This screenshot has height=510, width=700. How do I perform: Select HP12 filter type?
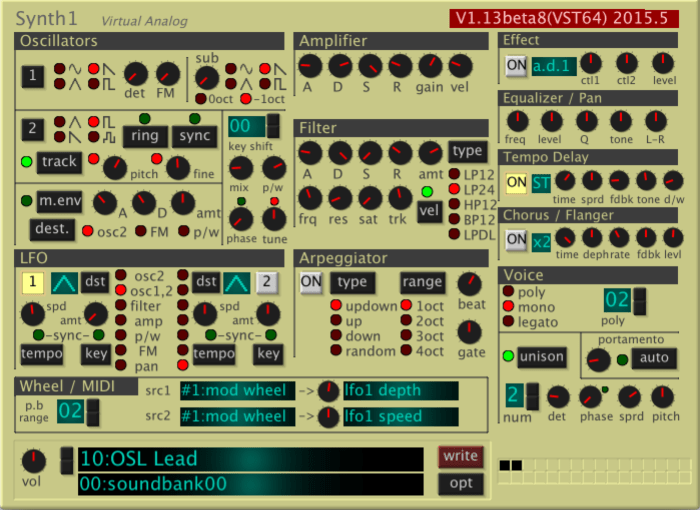454,204
